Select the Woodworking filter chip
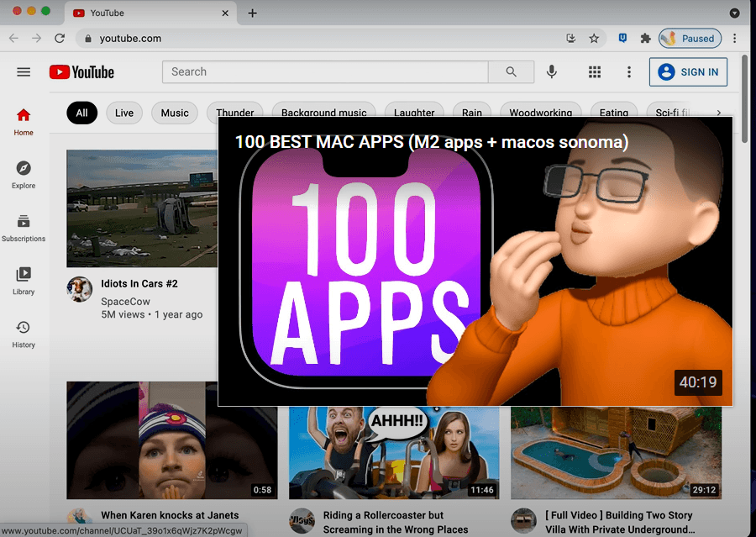Screen dimensions: 756x537 coord(541,110)
